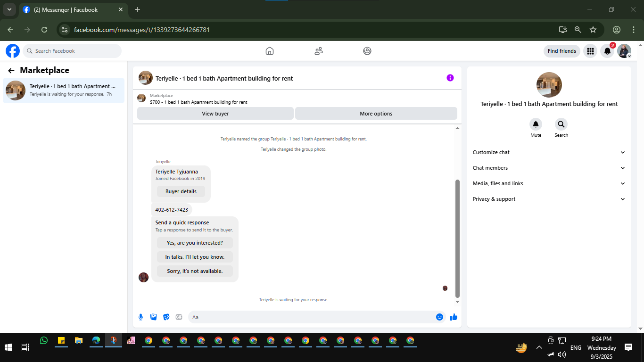Open the account profile picture menu
Viewport: 644px width, 362px height.
(x=624, y=51)
